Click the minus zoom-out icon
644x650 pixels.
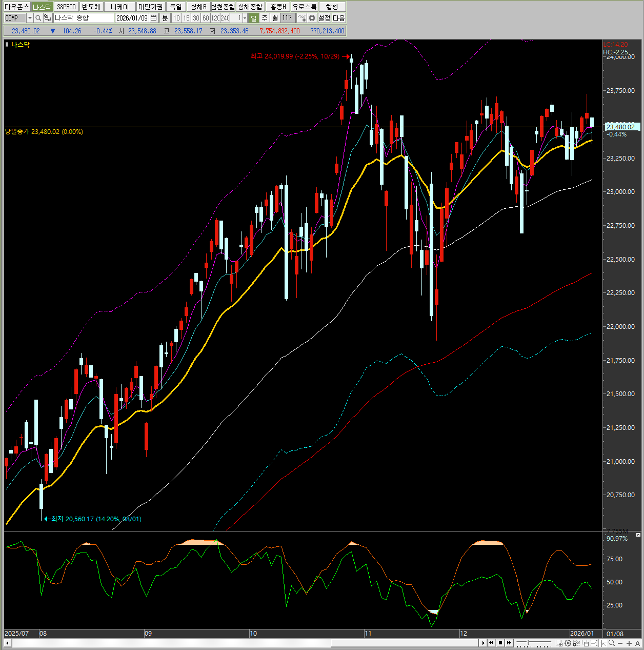[620, 643]
